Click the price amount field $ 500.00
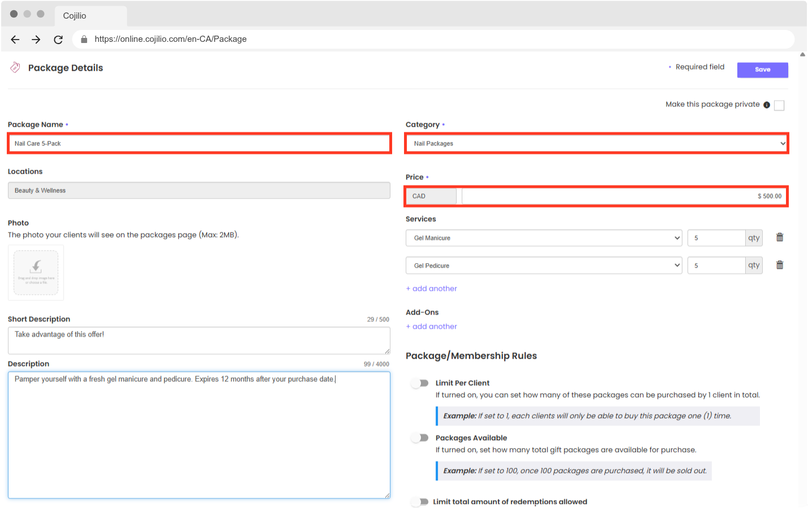Screen dimensions: 812x508 click(x=624, y=196)
